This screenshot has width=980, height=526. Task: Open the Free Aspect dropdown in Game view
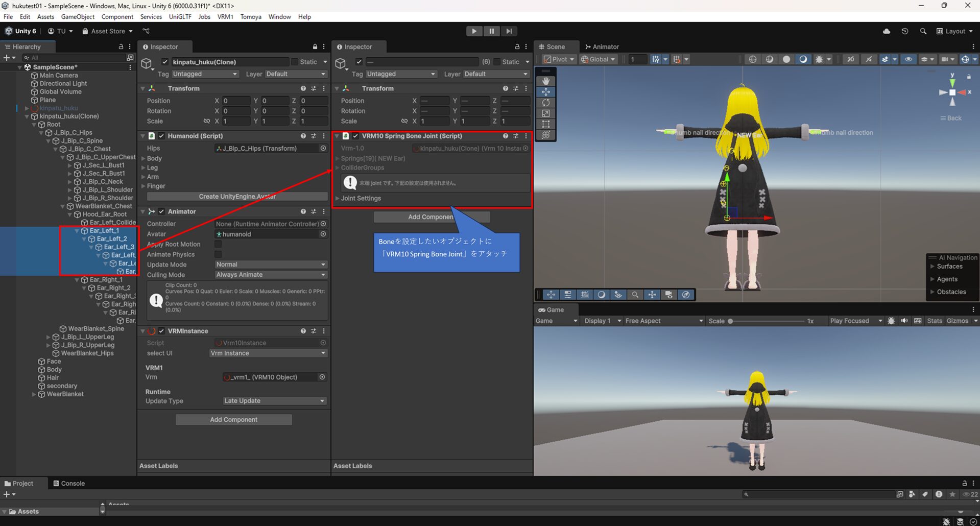point(664,321)
